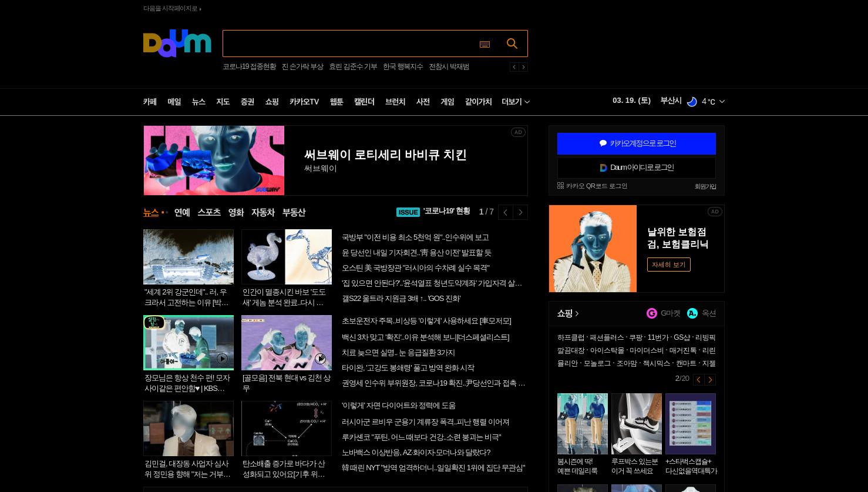868x492 pixels.
Task: Click the moon weather icon
Action: 692,102
